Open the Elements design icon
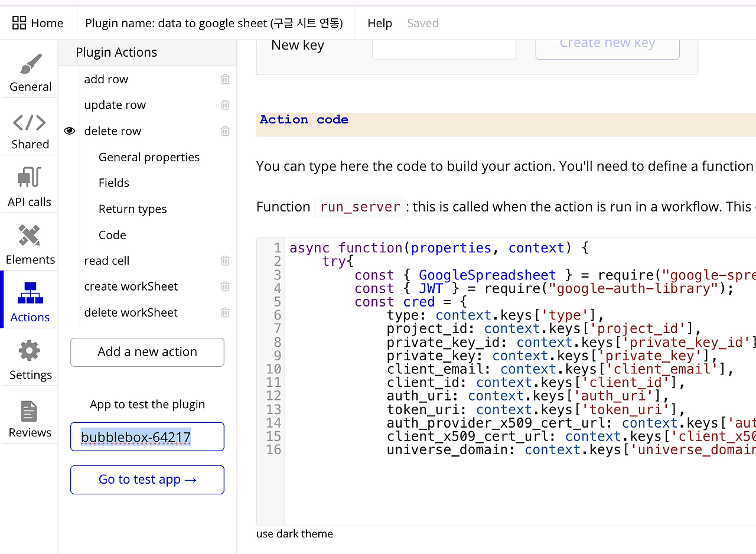Viewport: 756px width, 554px height. tap(30, 235)
